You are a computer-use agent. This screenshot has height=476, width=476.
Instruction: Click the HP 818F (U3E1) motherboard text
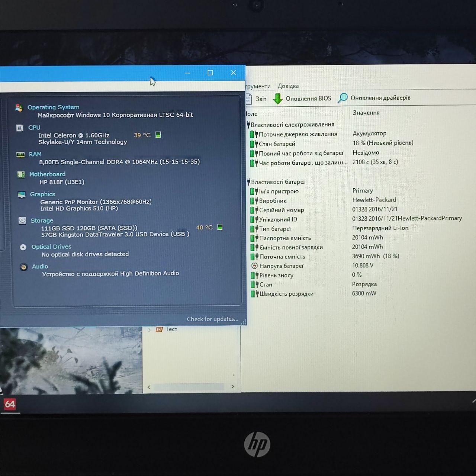[62, 182]
